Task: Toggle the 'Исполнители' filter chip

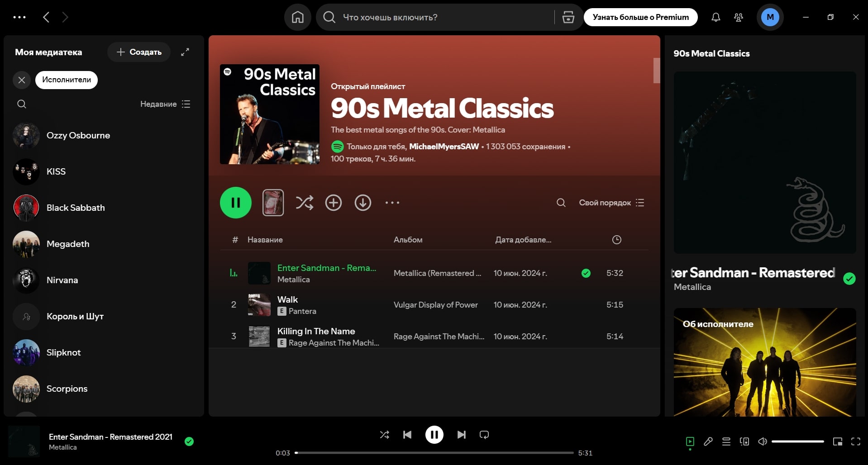Action: (x=67, y=80)
